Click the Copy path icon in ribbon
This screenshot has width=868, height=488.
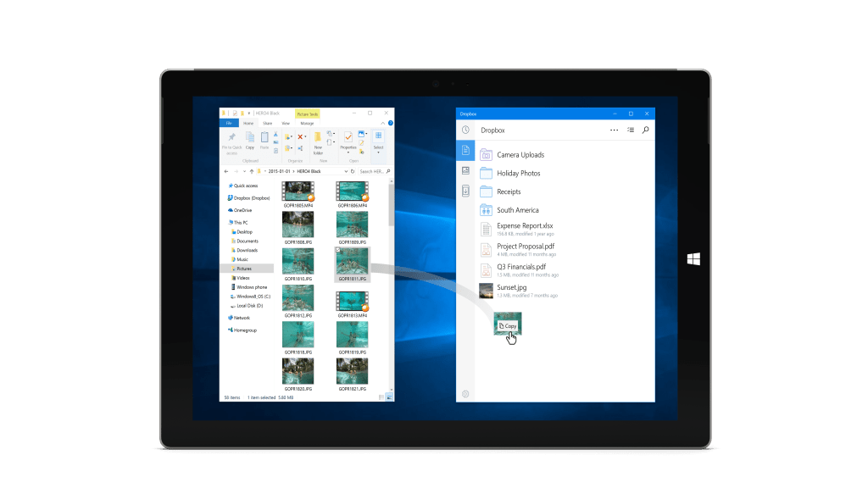[275, 142]
